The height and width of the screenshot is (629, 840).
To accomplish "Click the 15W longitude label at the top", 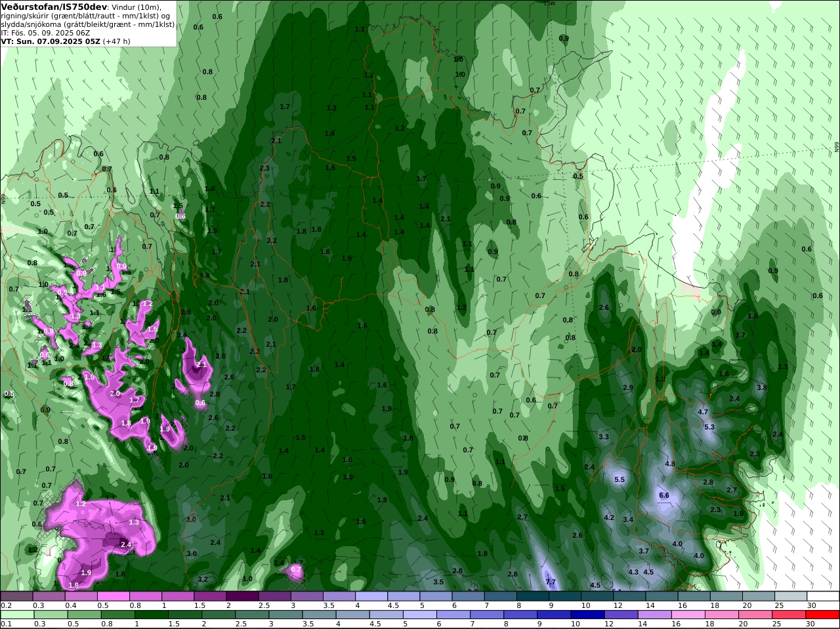I will point(549,3).
